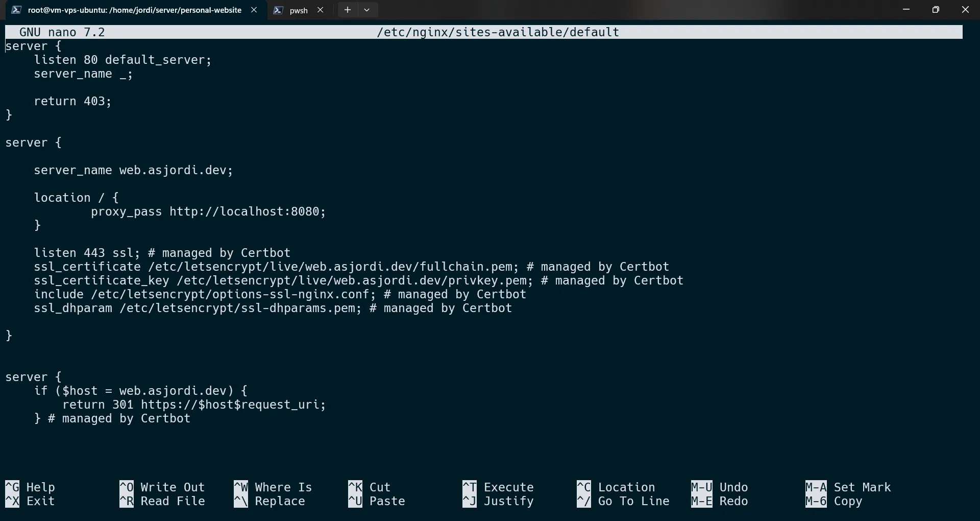Click the first 'server {' line
The image size is (980, 521).
33,46
